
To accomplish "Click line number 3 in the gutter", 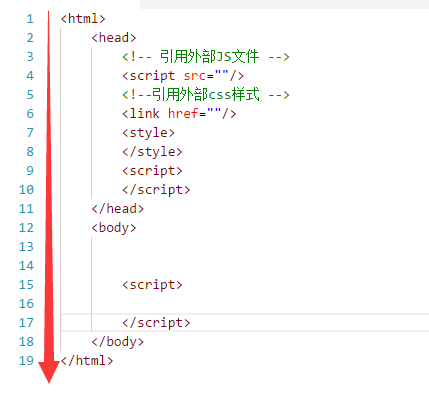I will (30, 57).
